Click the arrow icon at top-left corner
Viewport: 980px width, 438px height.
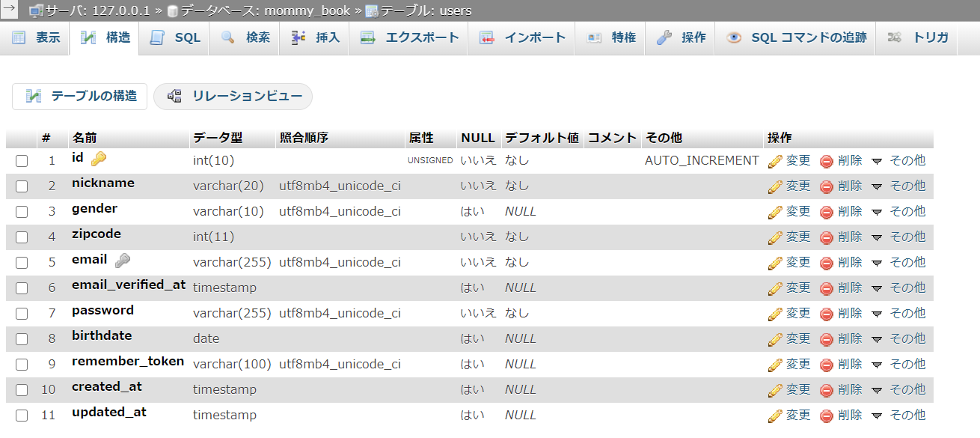[x=9, y=9]
